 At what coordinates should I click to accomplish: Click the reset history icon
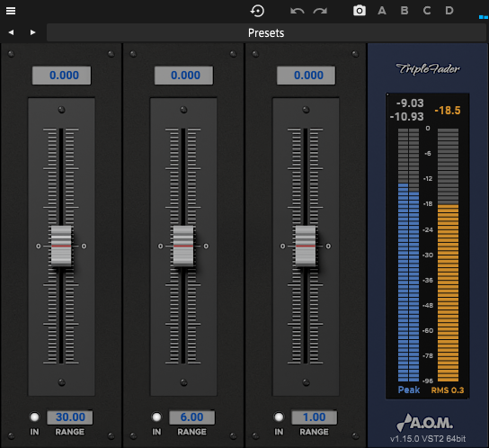[257, 11]
